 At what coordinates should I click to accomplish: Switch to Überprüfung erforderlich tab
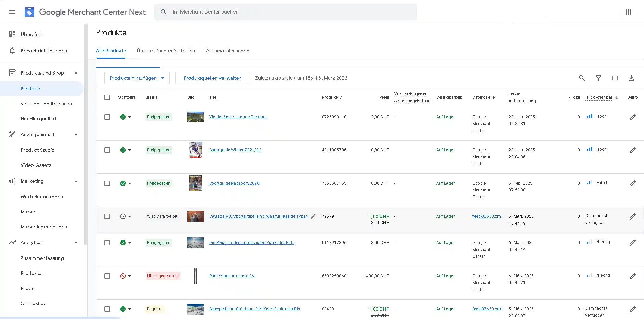(166, 51)
